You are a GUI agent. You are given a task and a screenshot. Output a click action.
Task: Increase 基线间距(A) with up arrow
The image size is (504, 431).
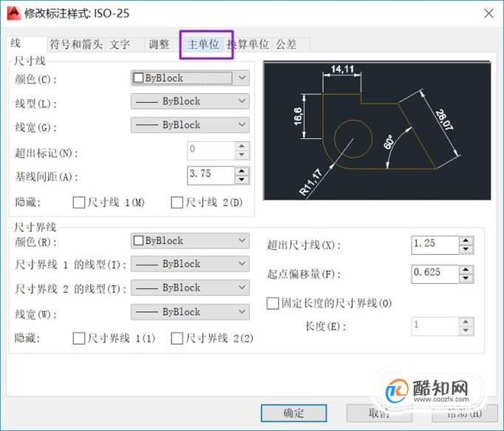(x=242, y=171)
